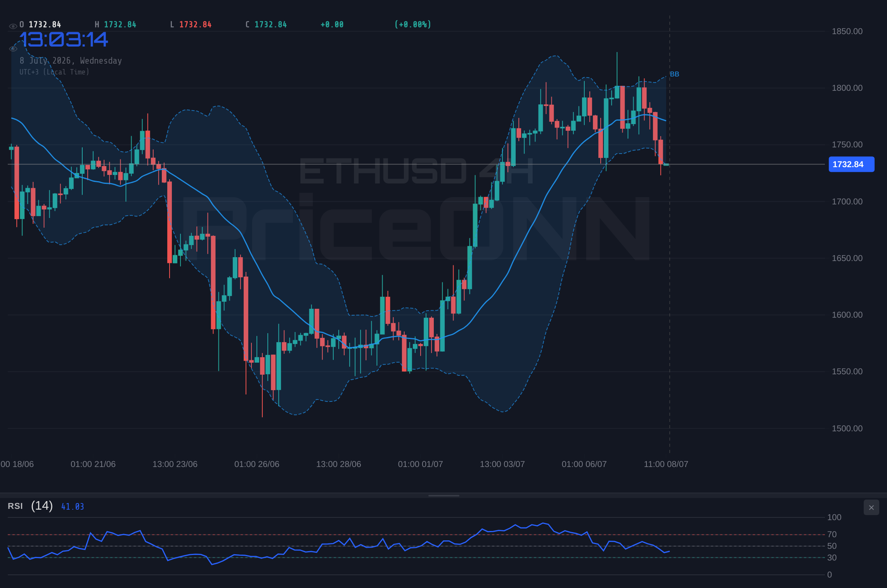Click the RSI period (14) label
This screenshot has width=887, height=588.
pyautogui.click(x=42, y=506)
